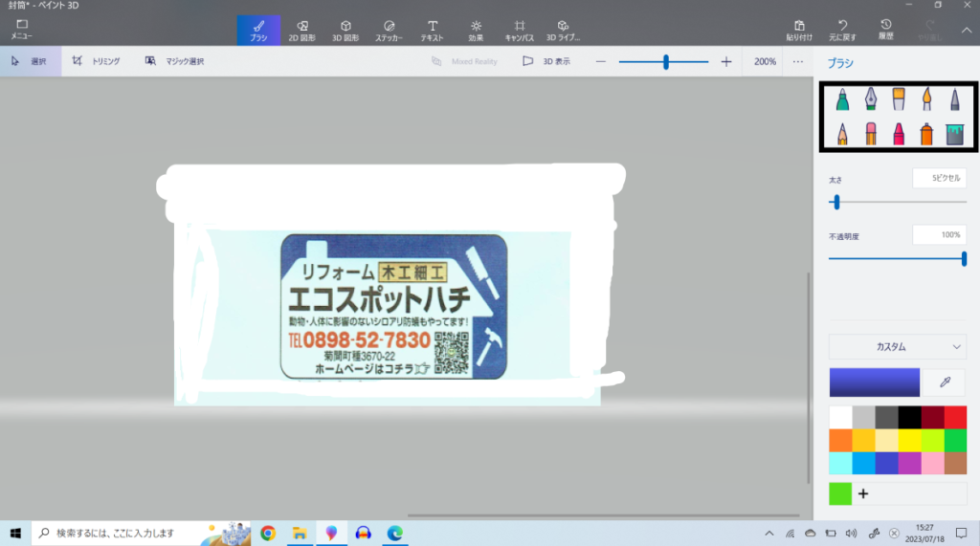Click the opacity slider handle

click(964, 258)
